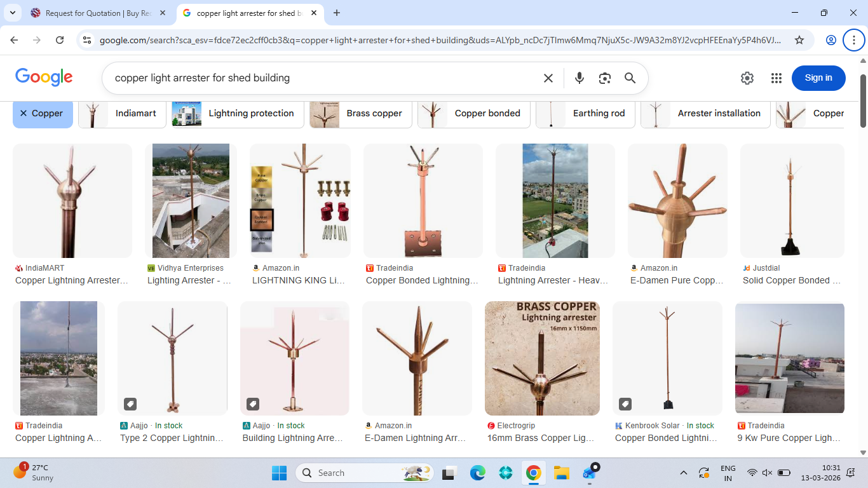Open Chrome three-dot menu
868x488 pixels.
coord(853,40)
